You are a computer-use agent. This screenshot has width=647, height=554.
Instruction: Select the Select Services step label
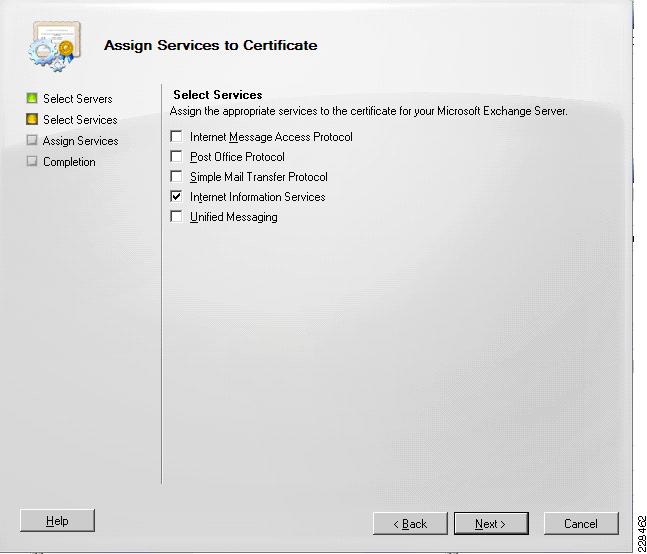click(x=80, y=120)
